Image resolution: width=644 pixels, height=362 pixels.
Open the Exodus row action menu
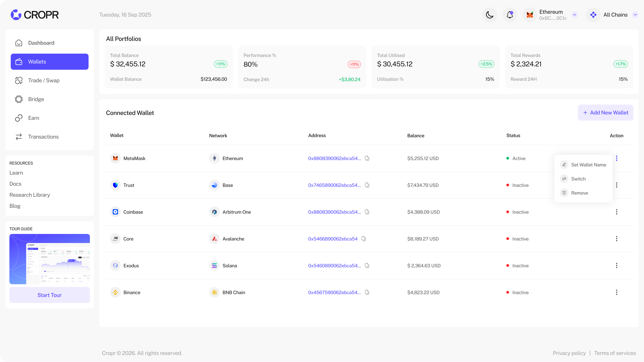point(616,266)
